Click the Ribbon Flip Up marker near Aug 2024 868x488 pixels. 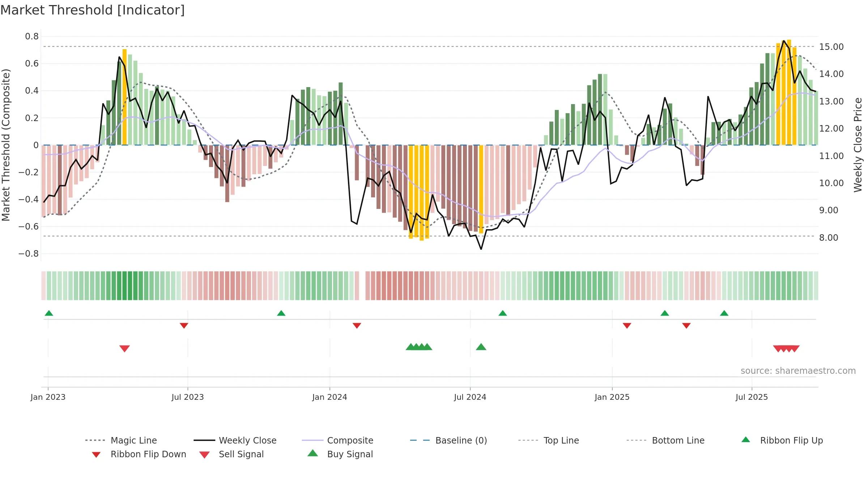(x=503, y=313)
